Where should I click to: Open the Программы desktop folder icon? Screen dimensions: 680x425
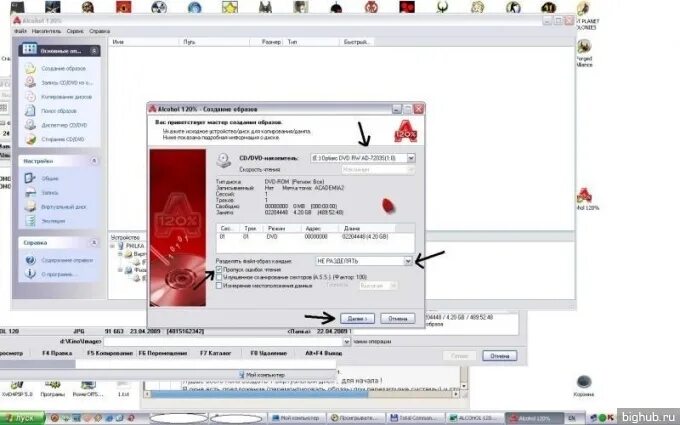(52, 385)
